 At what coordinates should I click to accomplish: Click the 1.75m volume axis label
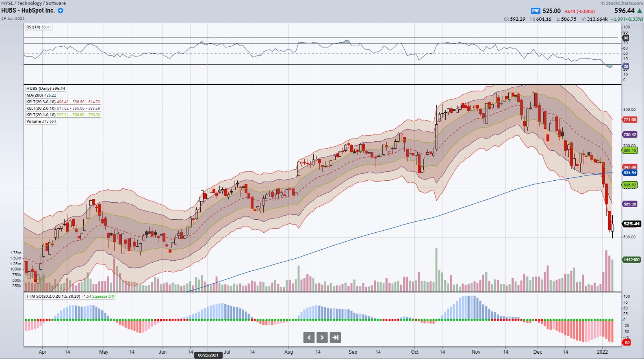coord(16,253)
